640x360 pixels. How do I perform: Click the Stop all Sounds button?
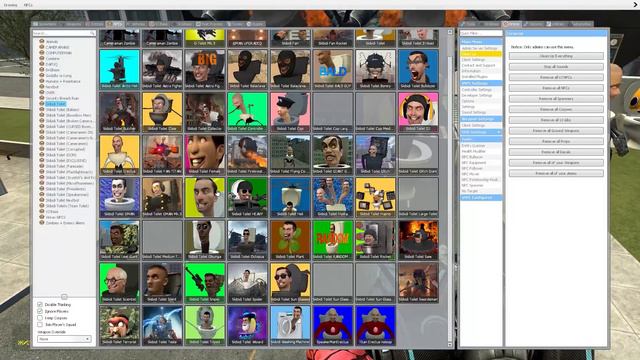pyautogui.click(x=556, y=67)
